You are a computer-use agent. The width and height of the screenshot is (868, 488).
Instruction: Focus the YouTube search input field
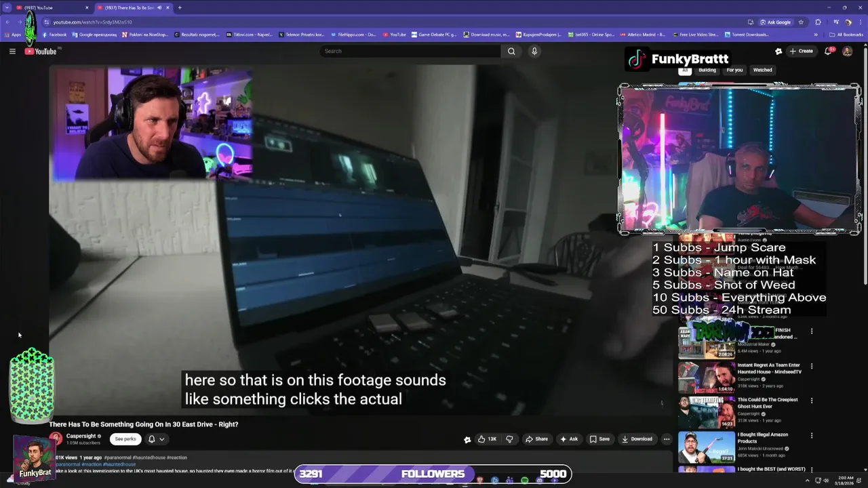tap(410, 51)
